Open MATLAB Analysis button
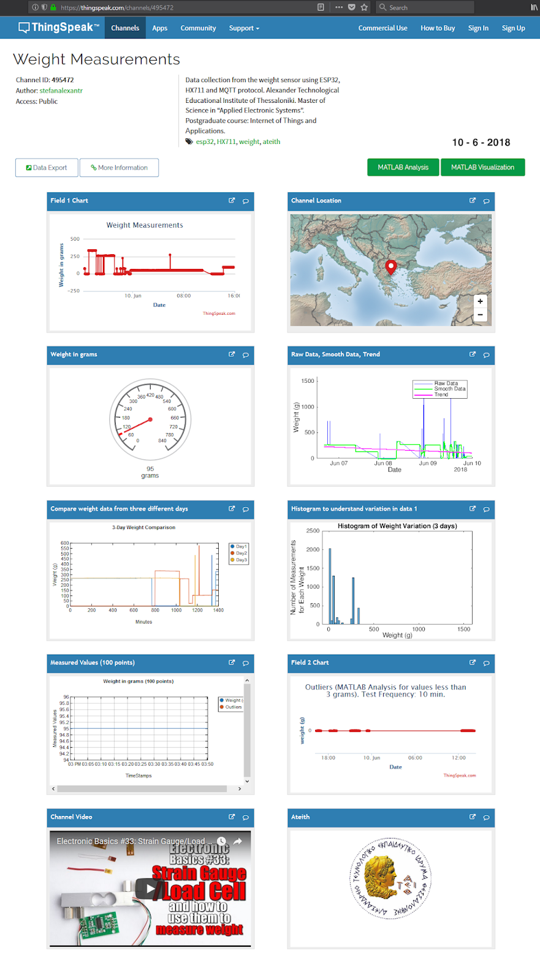Image resolution: width=540 pixels, height=980 pixels. coord(403,167)
